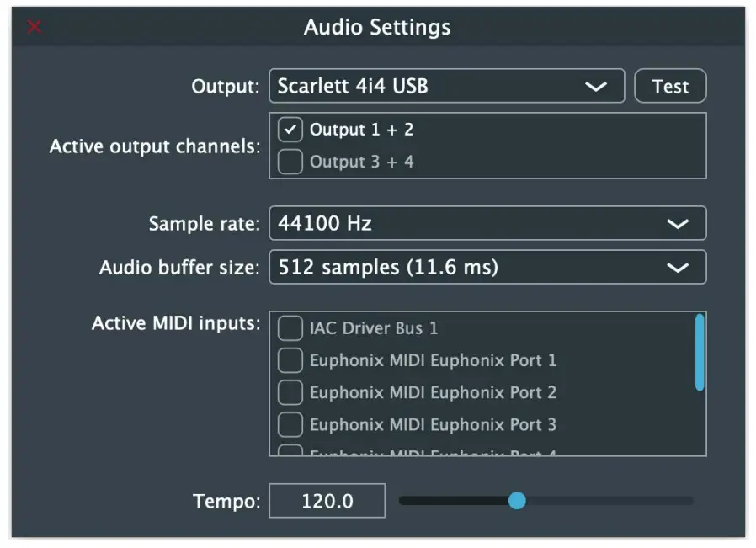Enable the Output 3 + 4 channel
This screenshot has height=548, width=756.
tap(290, 162)
